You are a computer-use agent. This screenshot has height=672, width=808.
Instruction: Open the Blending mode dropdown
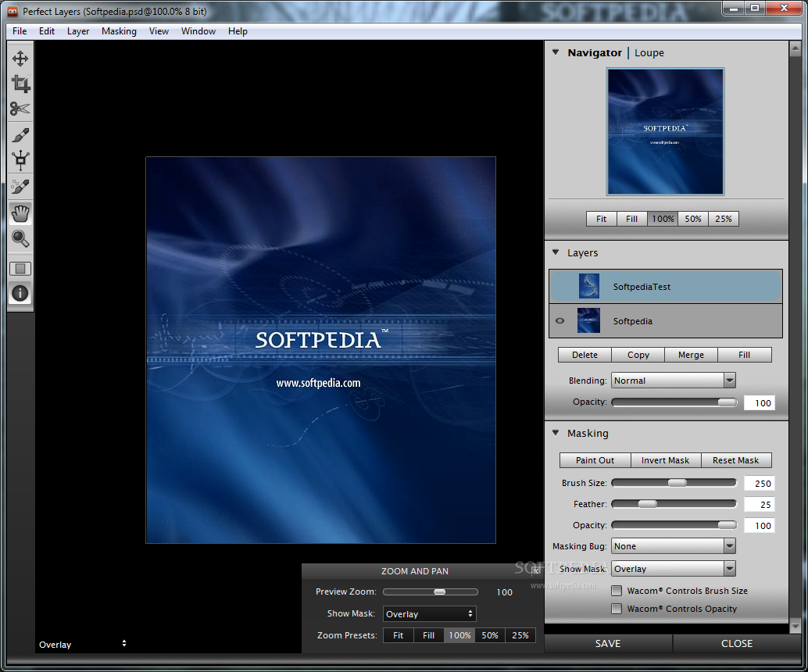673,381
